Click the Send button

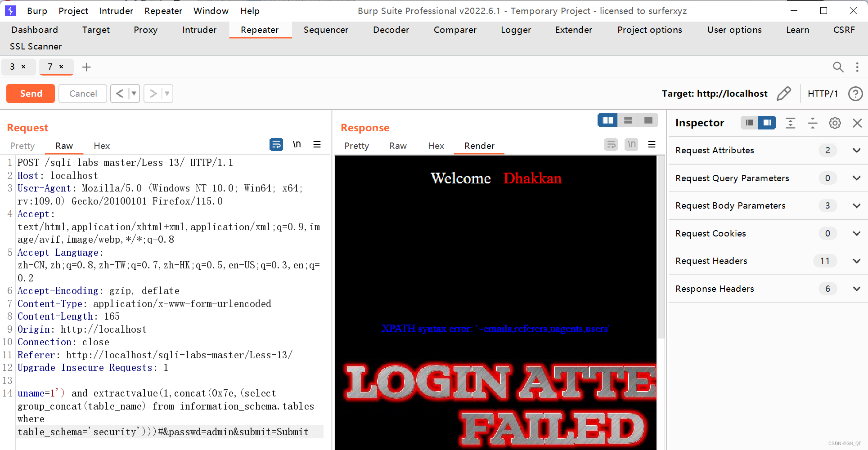coord(31,94)
